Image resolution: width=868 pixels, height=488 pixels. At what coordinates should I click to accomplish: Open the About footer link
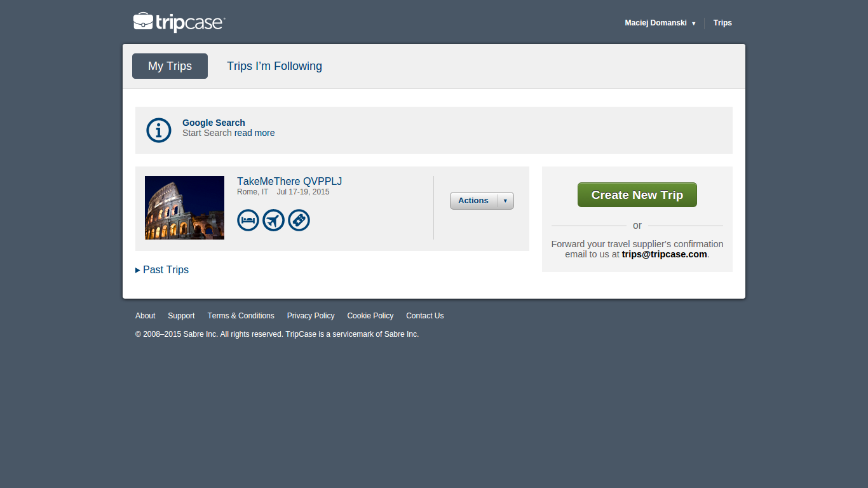(145, 316)
